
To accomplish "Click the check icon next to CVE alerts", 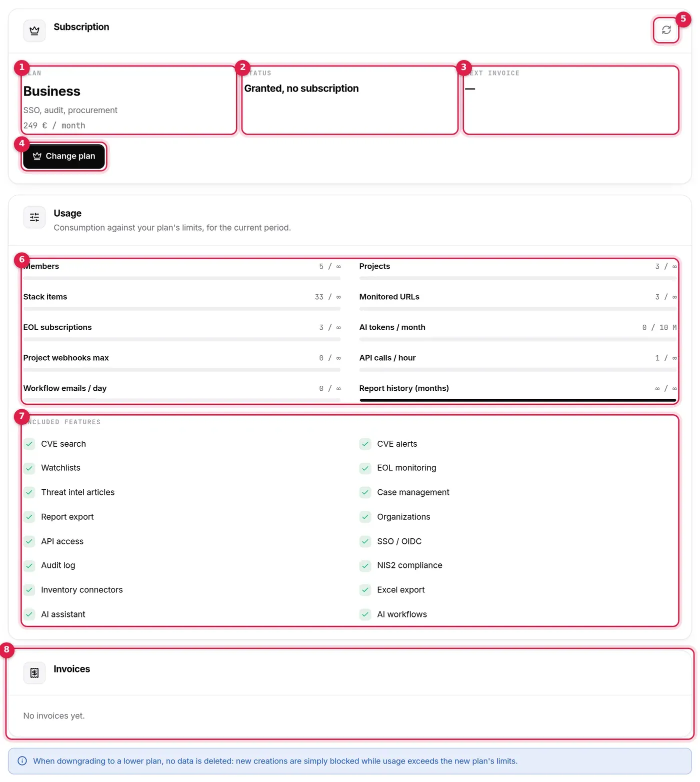I will click(x=365, y=444).
